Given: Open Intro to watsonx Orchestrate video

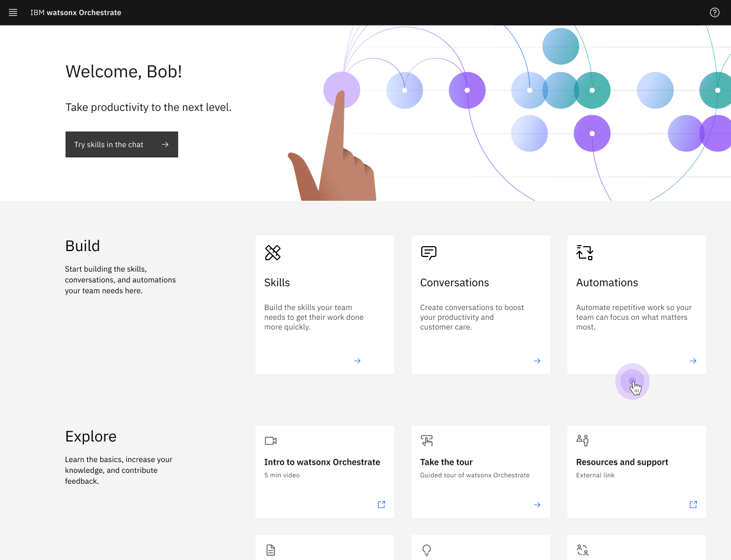Looking at the screenshot, I should click(322, 462).
